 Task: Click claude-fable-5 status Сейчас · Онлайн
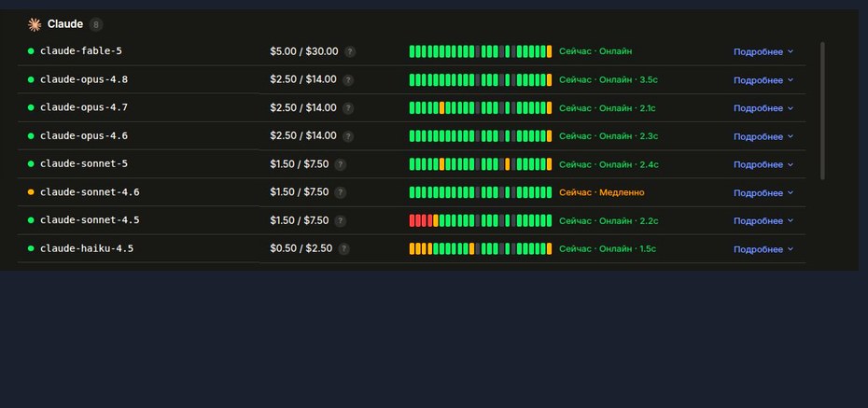point(595,51)
